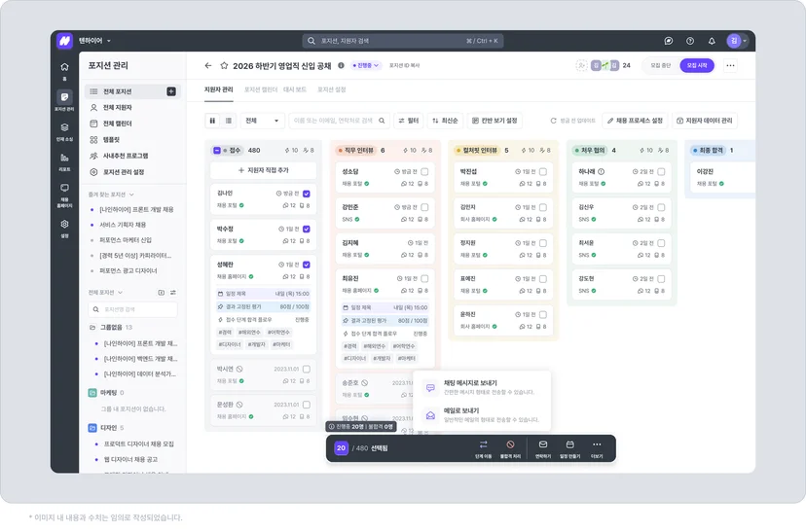Toggle select-all checkbox of 접수 column

tap(217, 151)
